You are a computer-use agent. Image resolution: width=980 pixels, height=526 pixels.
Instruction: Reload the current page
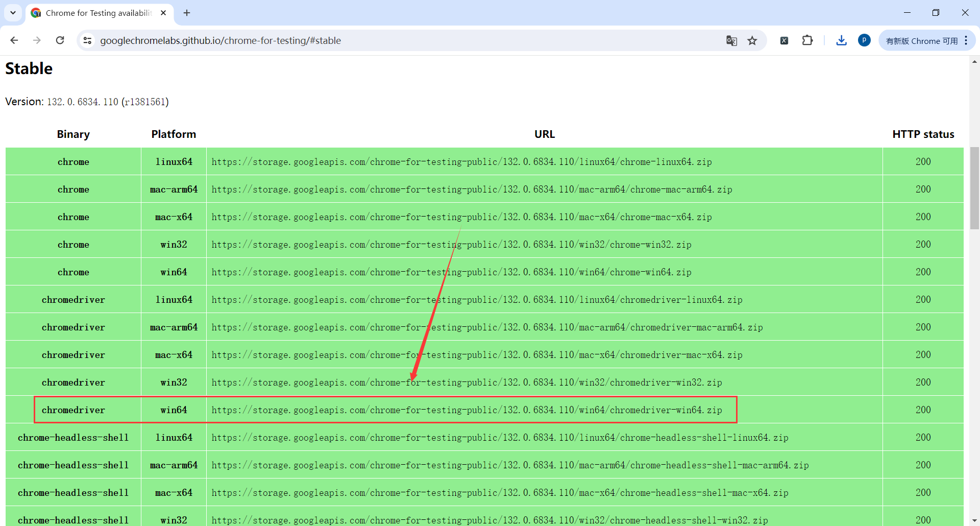pos(60,40)
